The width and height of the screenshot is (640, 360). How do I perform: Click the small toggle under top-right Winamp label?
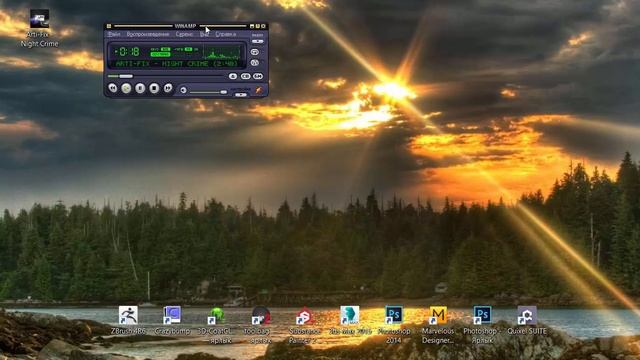tap(258, 41)
